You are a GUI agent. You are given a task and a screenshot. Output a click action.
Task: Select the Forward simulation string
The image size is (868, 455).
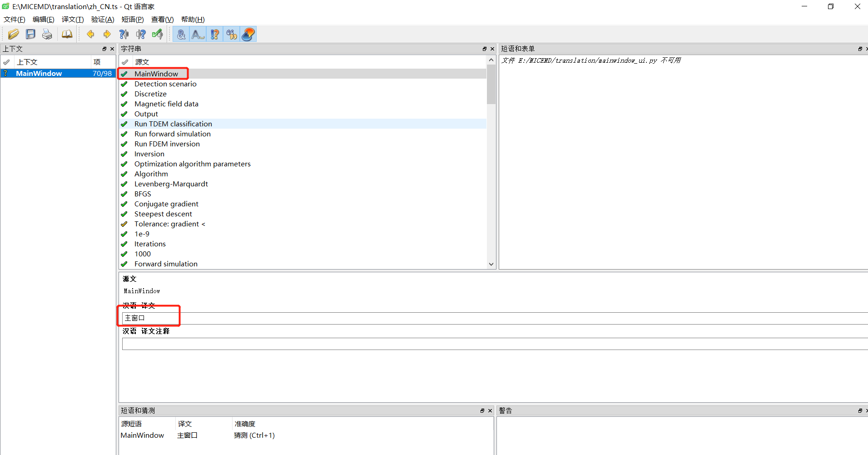tap(303, 264)
